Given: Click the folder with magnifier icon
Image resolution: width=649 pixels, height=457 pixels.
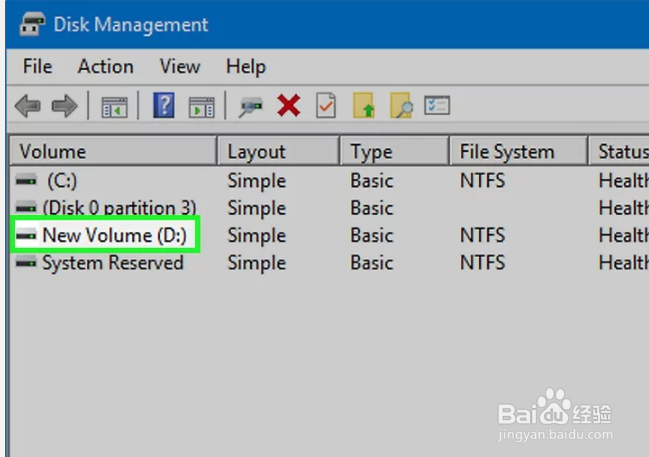Looking at the screenshot, I should [401, 106].
